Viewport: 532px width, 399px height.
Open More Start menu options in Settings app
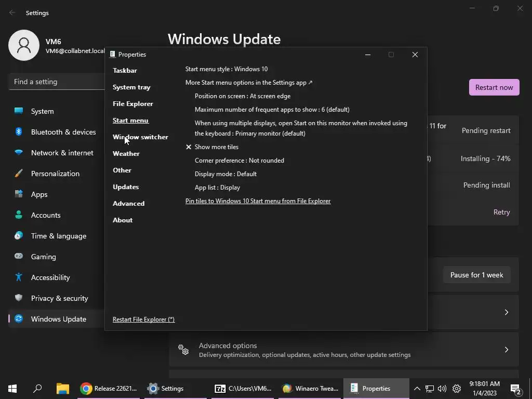(x=249, y=83)
